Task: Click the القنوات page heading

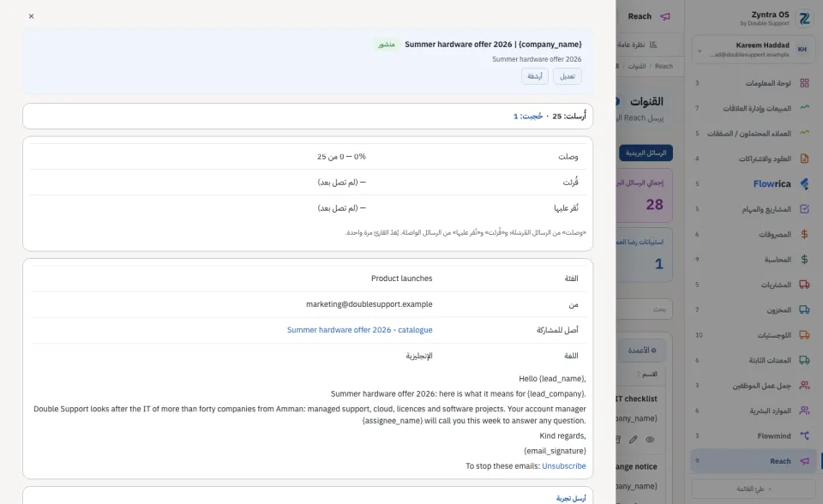Action: 646,101
